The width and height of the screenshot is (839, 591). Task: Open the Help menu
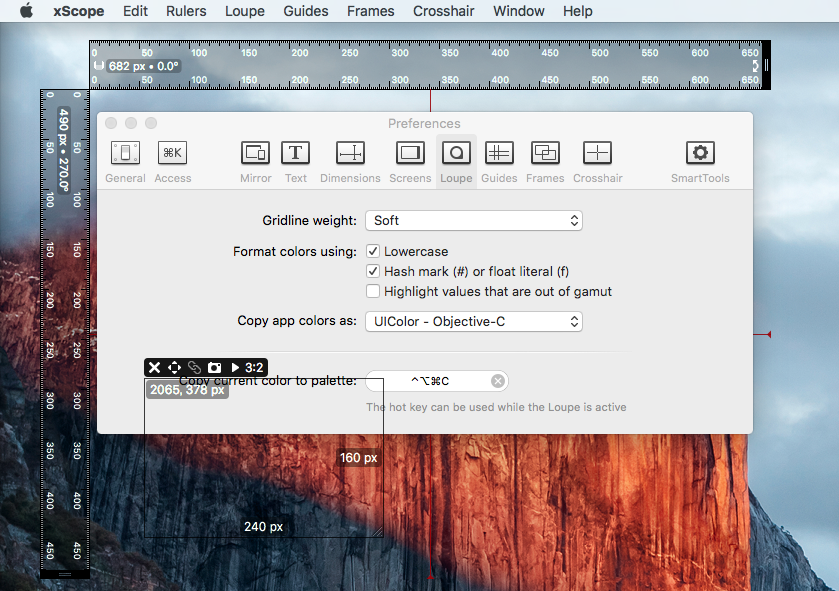[577, 11]
